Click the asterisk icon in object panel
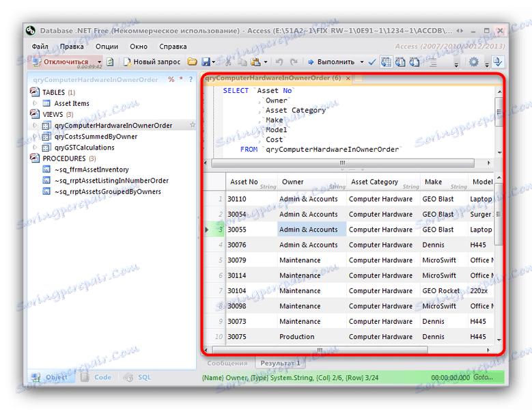 (x=181, y=79)
